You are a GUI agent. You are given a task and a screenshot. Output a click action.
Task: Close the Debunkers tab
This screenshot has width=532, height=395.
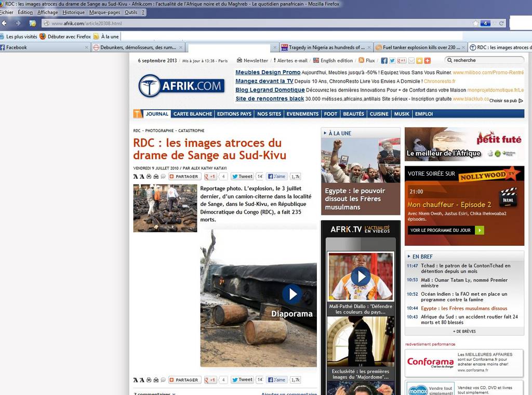pos(180,47)
